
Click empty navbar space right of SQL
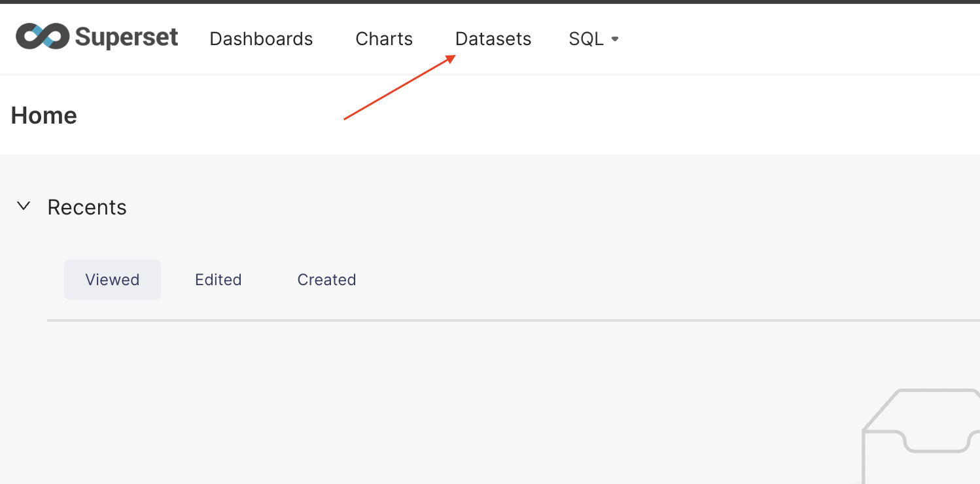785,39
